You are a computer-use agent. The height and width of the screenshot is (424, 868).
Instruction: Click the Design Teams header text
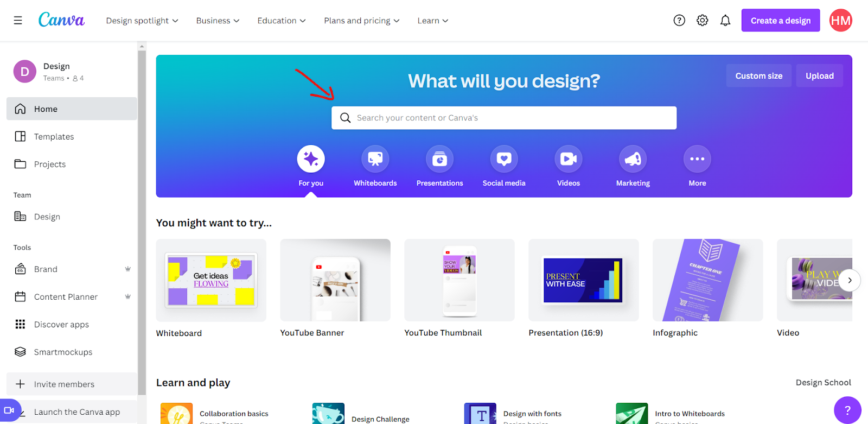click(x=63, y=72)
